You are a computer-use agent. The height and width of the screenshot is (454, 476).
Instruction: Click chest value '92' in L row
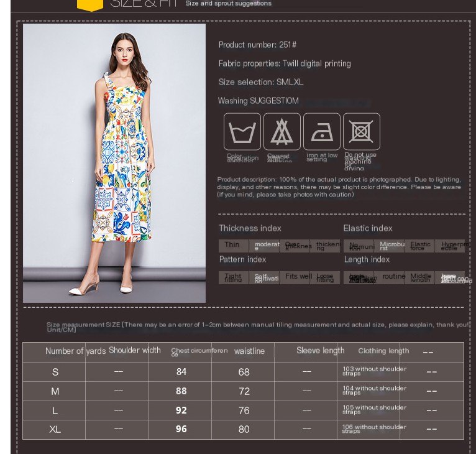[x=181, y=410]
